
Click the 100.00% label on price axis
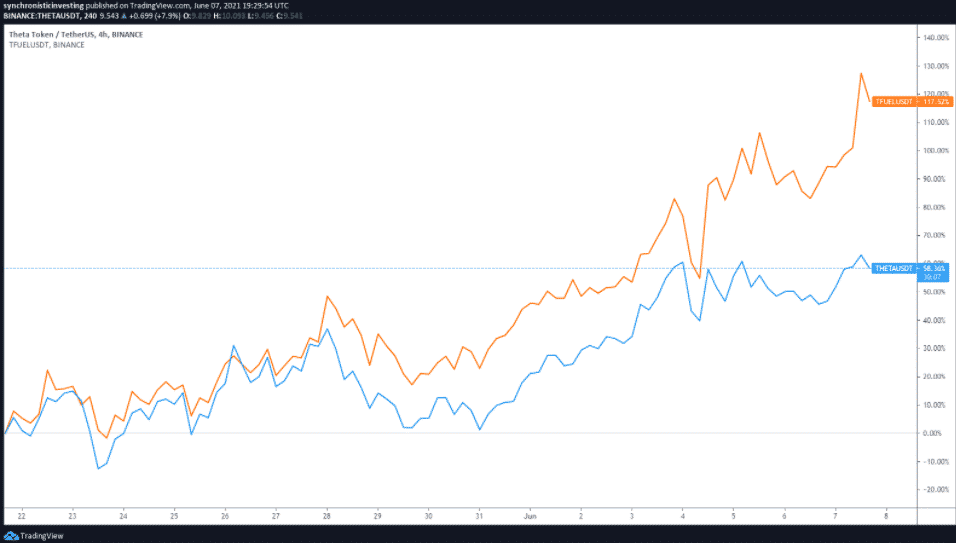coord(936,151)
